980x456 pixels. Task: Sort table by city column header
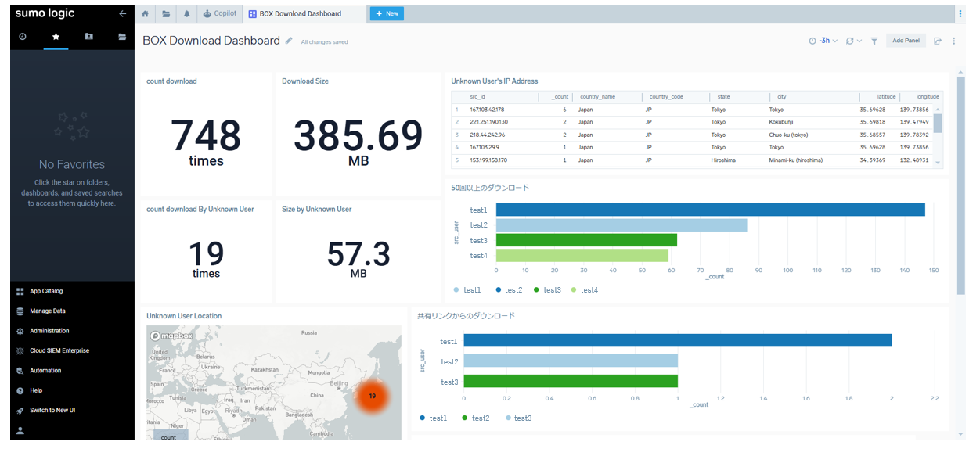pyautogui.click(x=782, y=97)
